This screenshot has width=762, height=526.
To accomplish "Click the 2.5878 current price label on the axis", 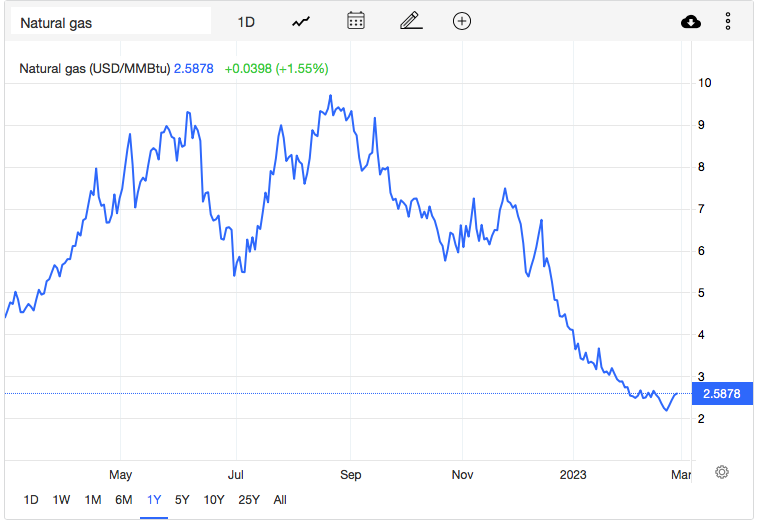I will point(722,394).
